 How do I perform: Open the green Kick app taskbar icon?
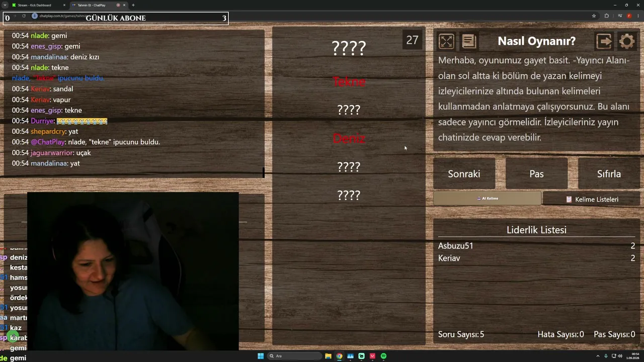coord(361,356)
